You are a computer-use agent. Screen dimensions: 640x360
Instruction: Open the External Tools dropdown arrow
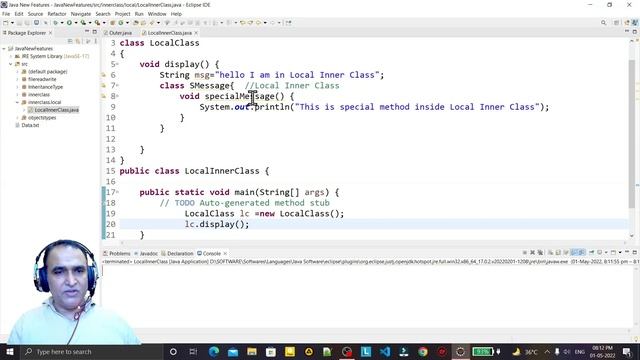click(x=104, y=23)
